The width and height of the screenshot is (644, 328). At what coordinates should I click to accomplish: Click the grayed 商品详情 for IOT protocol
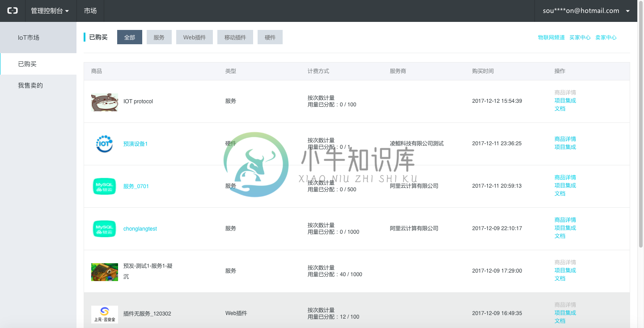(565, 93)
